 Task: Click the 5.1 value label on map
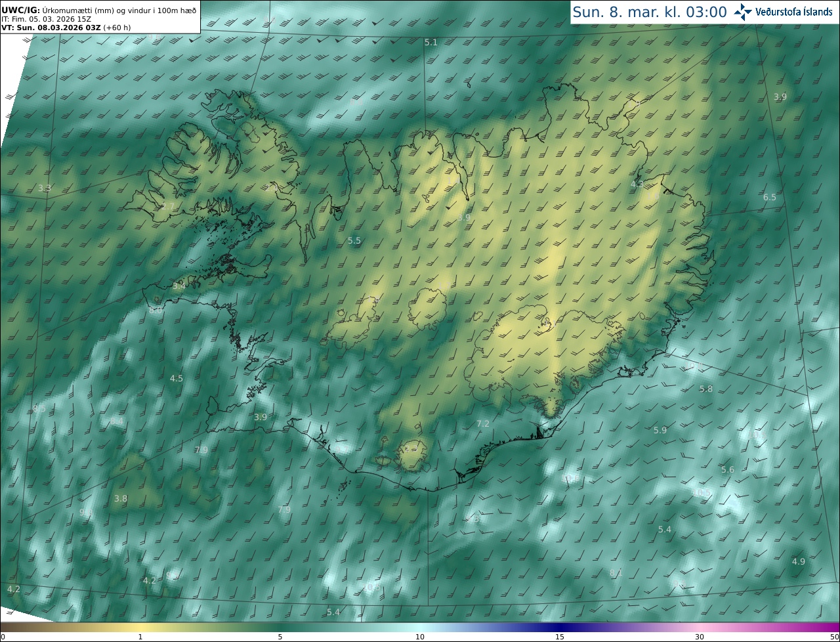click(x=430, y=42)
